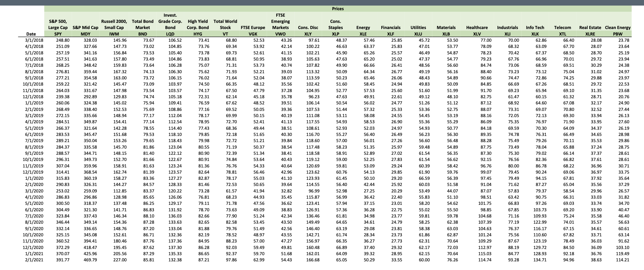
Task: Click the "XLF" ticker header
Action: coord(391,34)
